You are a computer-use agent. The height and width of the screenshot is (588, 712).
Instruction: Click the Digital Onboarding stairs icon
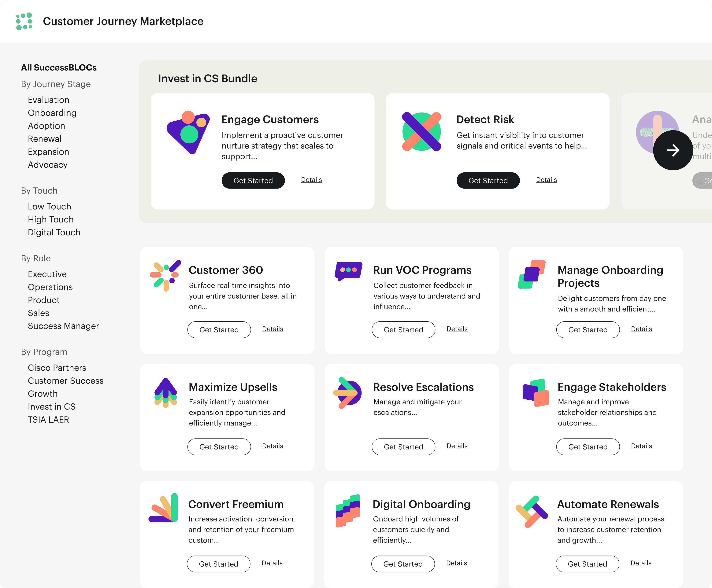pyautogui.click(x=348, y=510)
